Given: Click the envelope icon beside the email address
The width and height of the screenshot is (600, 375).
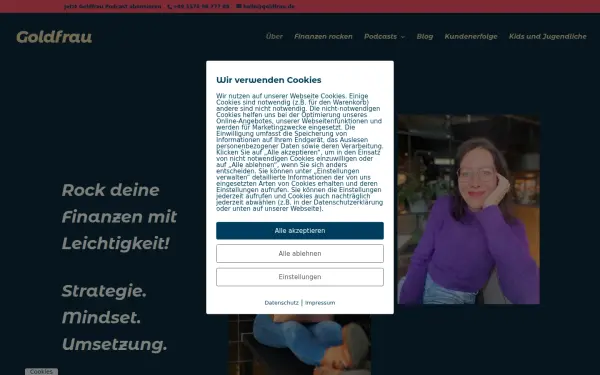Looking at the screenshot, I should tap(239, 6).
